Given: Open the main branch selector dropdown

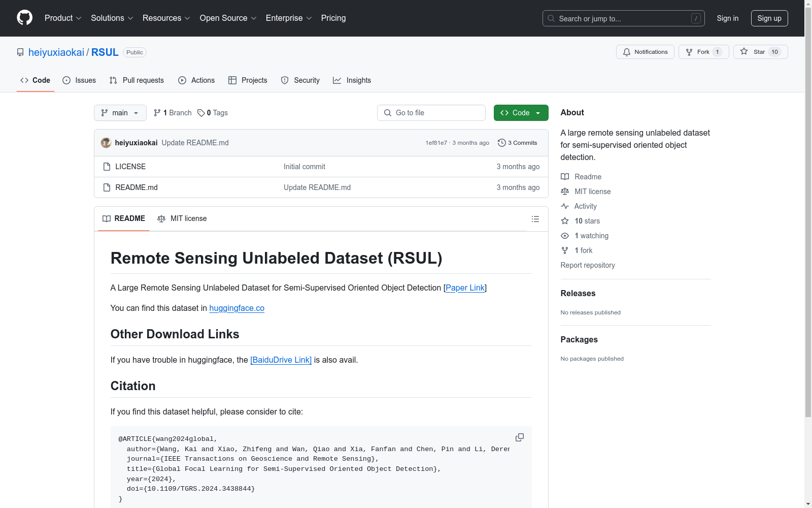Looking at the screenshot, I should 120,113.
